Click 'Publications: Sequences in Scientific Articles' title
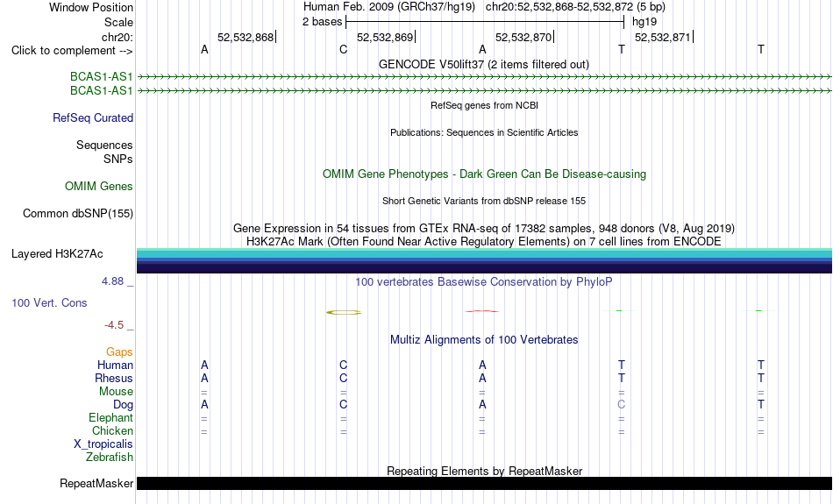 [x=484, y=132]
